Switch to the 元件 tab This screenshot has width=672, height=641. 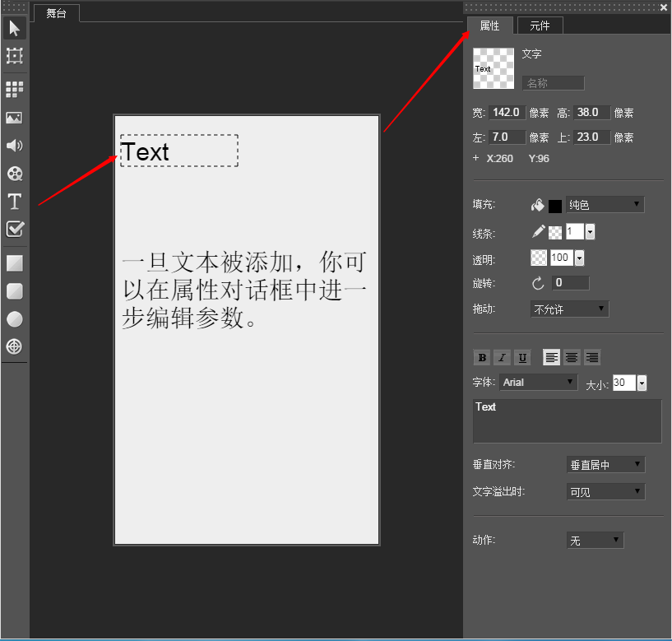click(x=540, y=26)
